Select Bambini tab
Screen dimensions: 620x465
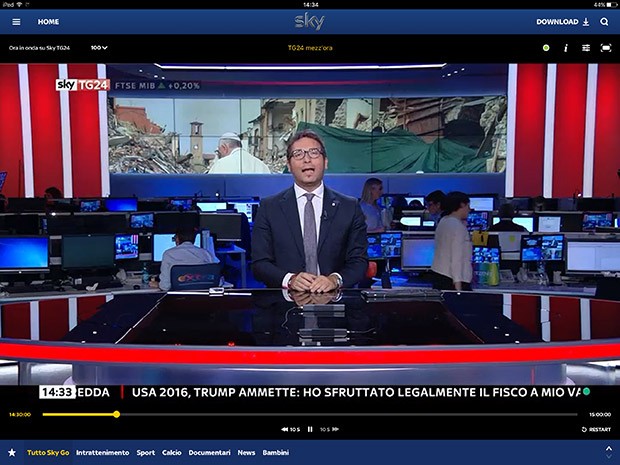click(x=276, y=452)
